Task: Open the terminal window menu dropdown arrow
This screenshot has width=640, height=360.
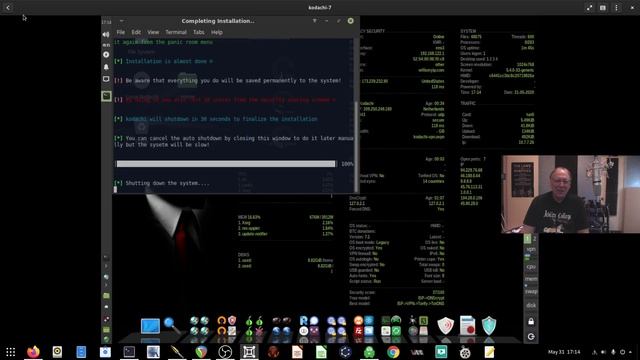Action: pos(314,21)
